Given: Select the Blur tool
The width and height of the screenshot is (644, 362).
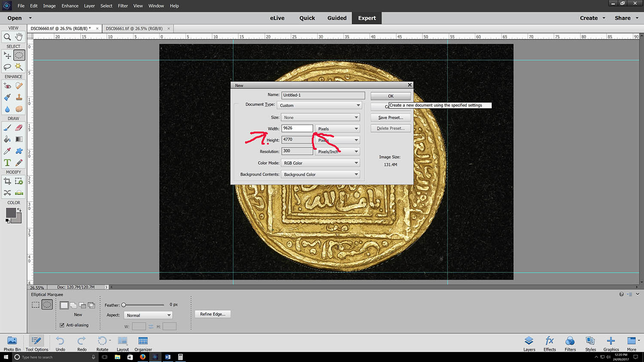Looking at the screenshot, I should point(7,109).
